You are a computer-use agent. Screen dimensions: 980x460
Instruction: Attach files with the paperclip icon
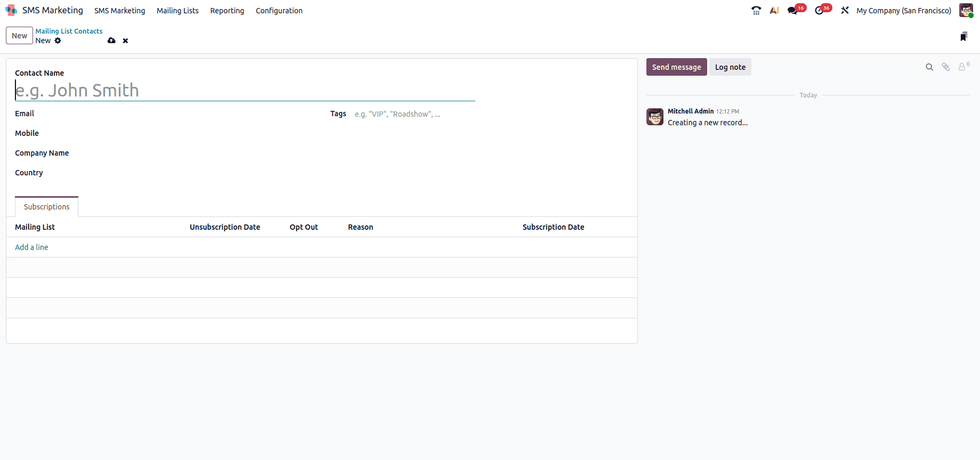click(945, 67)
